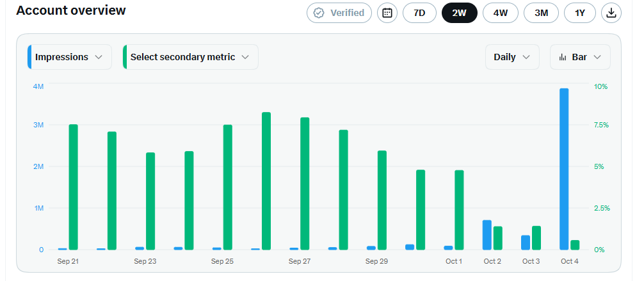This screenshot has width=644, height=281.
Task: Expand the Bar chart type chevron
Action: (x=598, y=57)
